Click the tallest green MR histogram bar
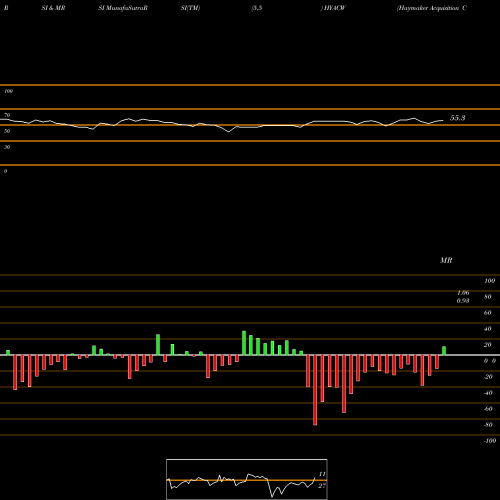The height and width of the screenshot is (500, 500). [x=244, y=343]
